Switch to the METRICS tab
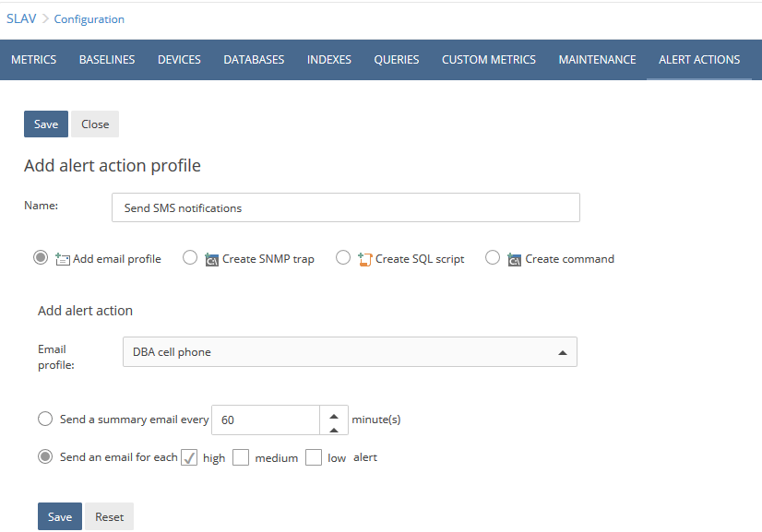This screenshot has width=762, height=532. click(x=33, y=59)
